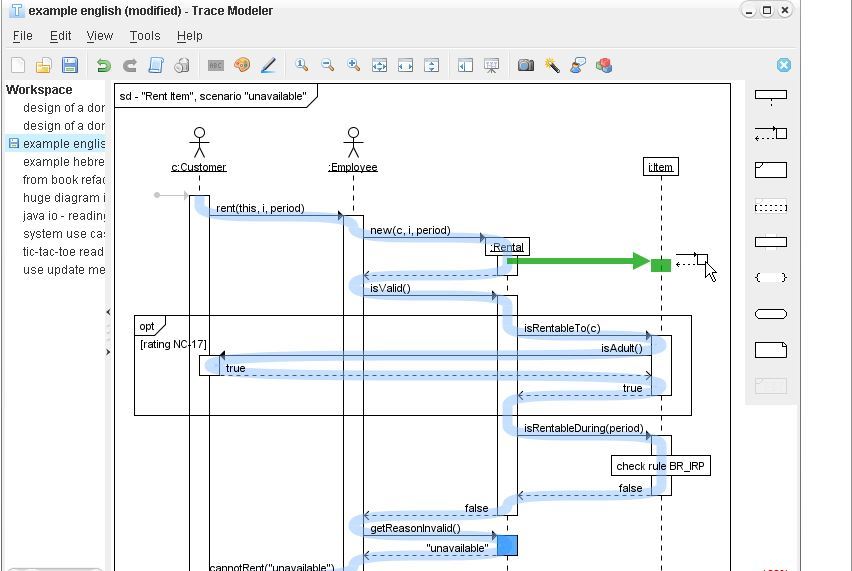Click the blue close-panel X button
The width and height of the screenshot is (852, 571).
click(x=784, y=65)
